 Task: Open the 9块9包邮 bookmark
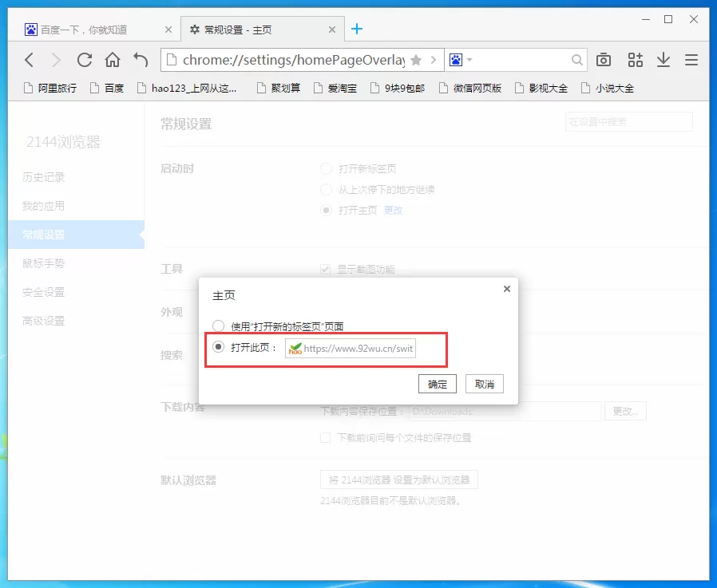pos(398,89)
